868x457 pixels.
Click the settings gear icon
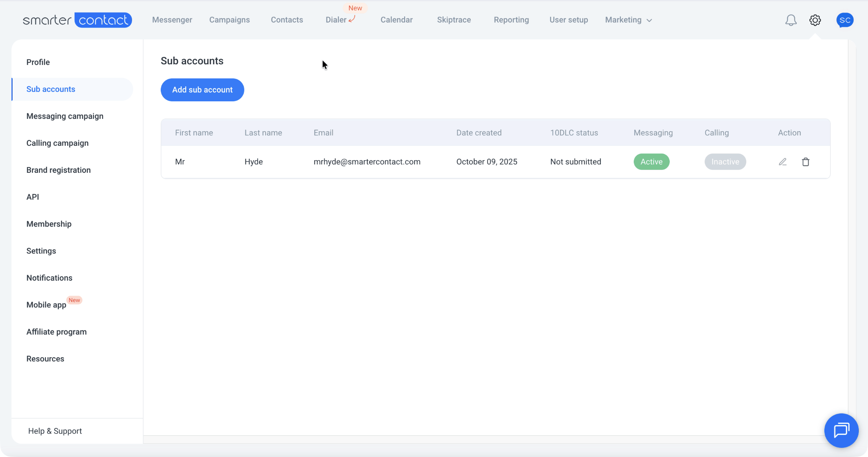point(815,20)
